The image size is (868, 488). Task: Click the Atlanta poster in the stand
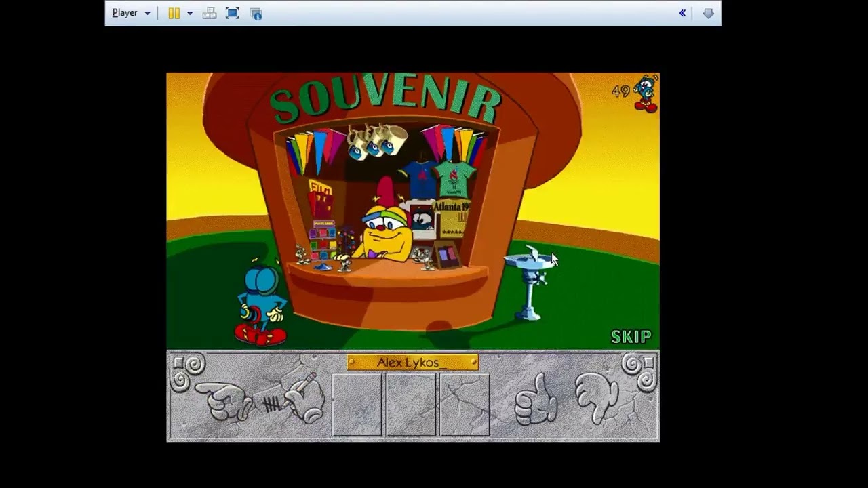point(452,218)
